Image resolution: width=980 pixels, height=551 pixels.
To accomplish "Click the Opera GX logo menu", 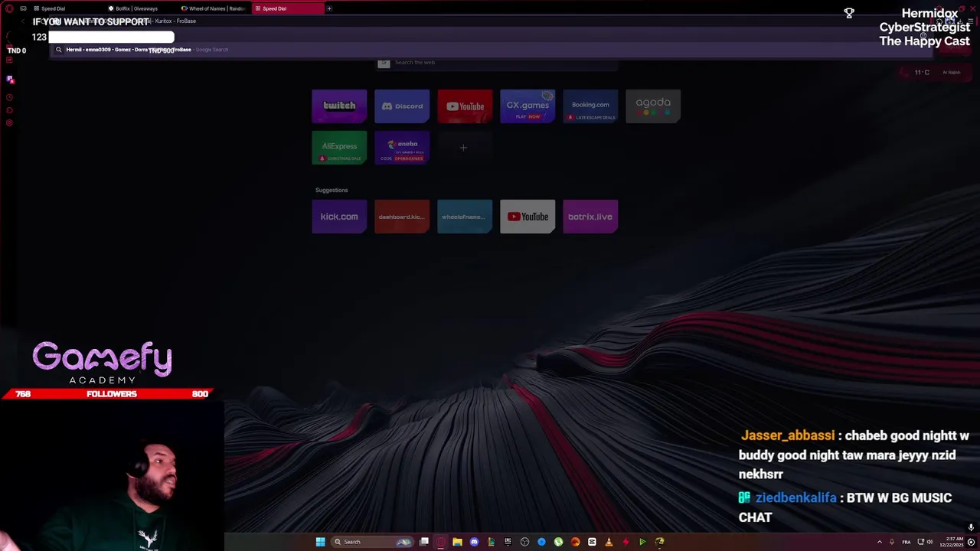I will click(x=9, y=8).
